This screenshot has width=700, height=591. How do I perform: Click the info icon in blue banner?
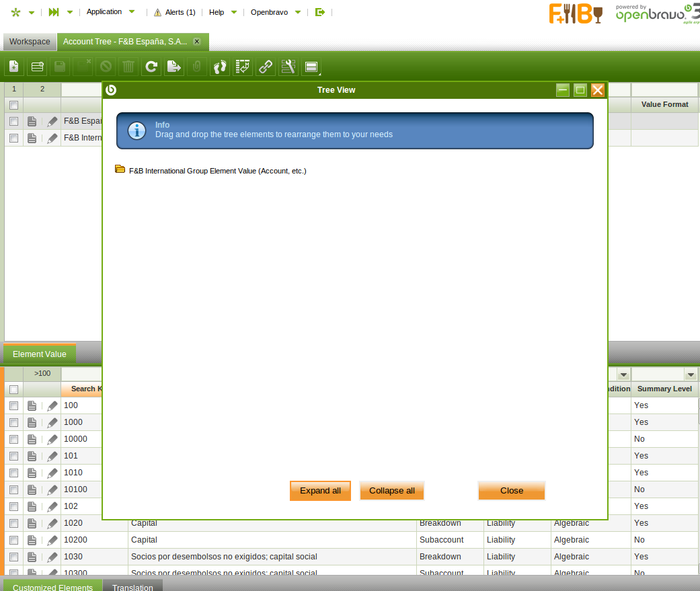137,131
